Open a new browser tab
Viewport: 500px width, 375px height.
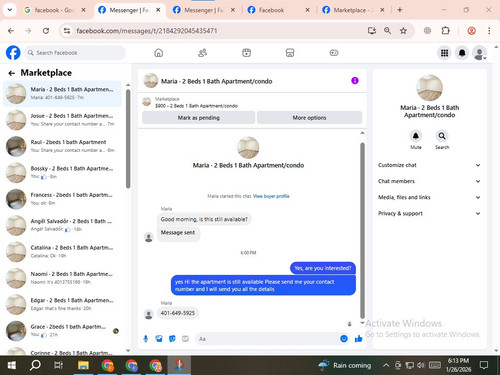[x=400, y=10]
